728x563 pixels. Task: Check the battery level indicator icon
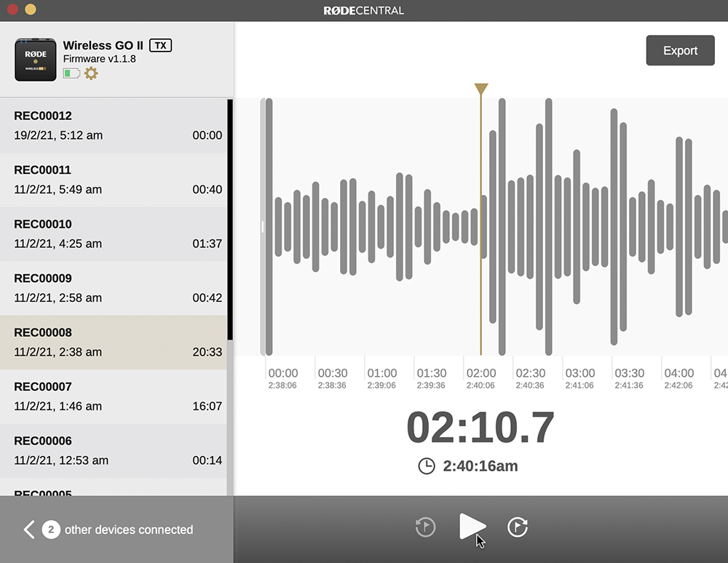[x=71, y=73]
